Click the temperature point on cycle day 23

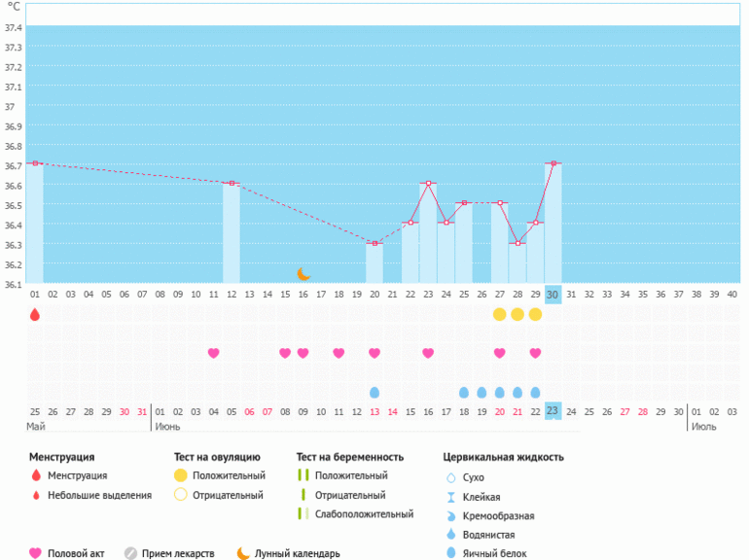point(428,183)
